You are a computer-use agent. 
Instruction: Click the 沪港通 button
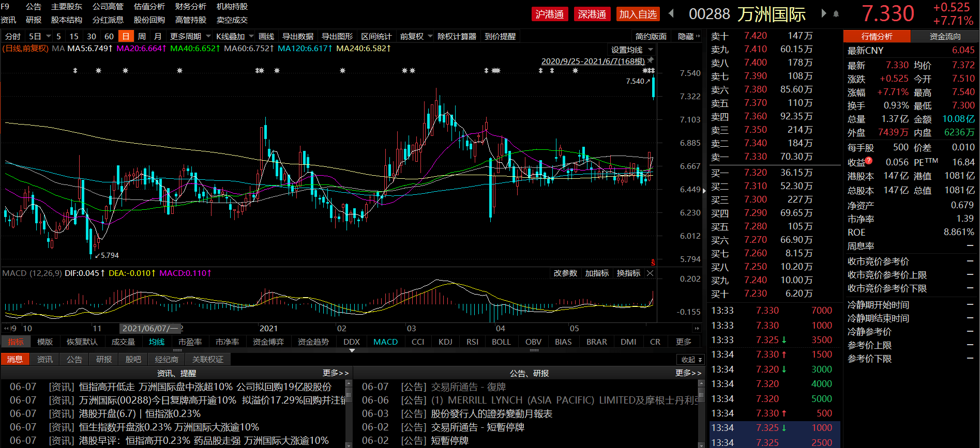pyautogui.click(x=550, y=14)
